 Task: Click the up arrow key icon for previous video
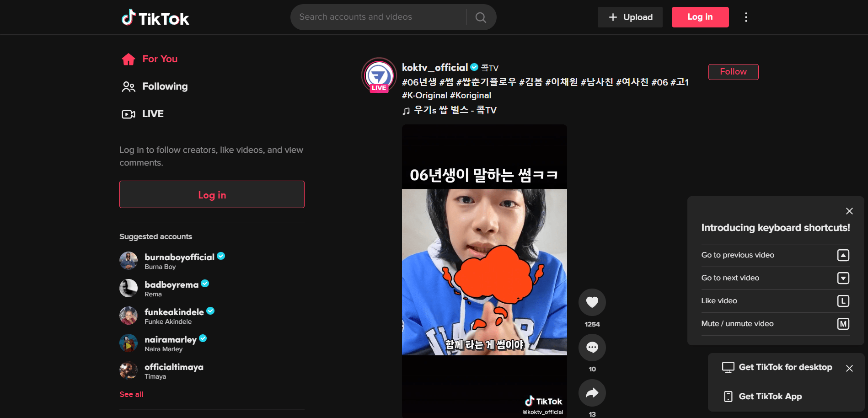pyautogui.click(x=843, y=255)
